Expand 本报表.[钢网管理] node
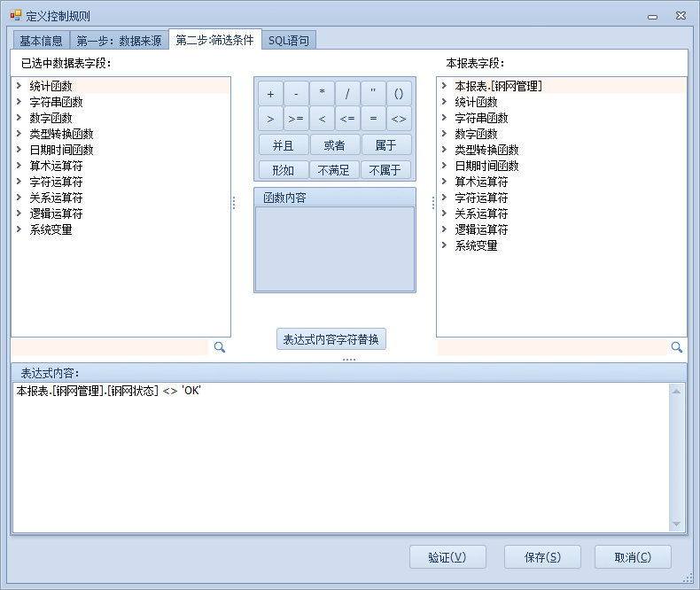 444,86
